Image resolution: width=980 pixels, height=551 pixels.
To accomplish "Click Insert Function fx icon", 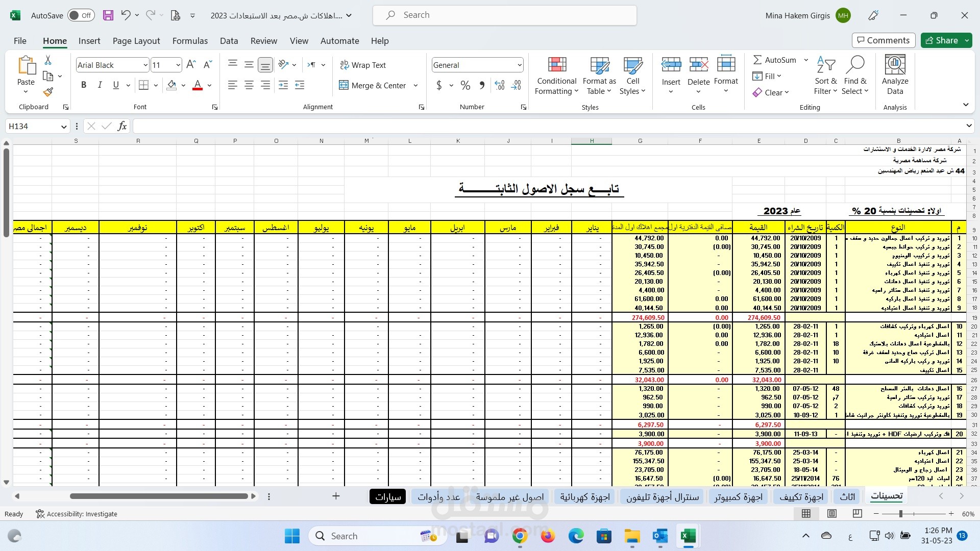I will click(122, 126).
